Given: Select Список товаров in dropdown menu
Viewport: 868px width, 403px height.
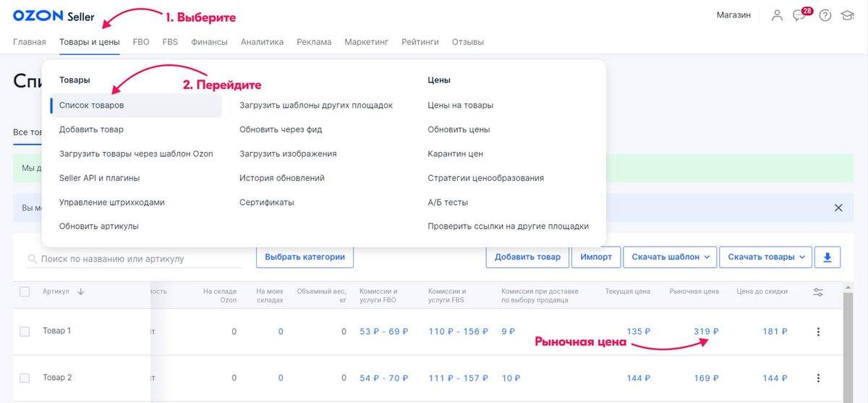Looking at the screenshot, I should (x=136, y=106).
